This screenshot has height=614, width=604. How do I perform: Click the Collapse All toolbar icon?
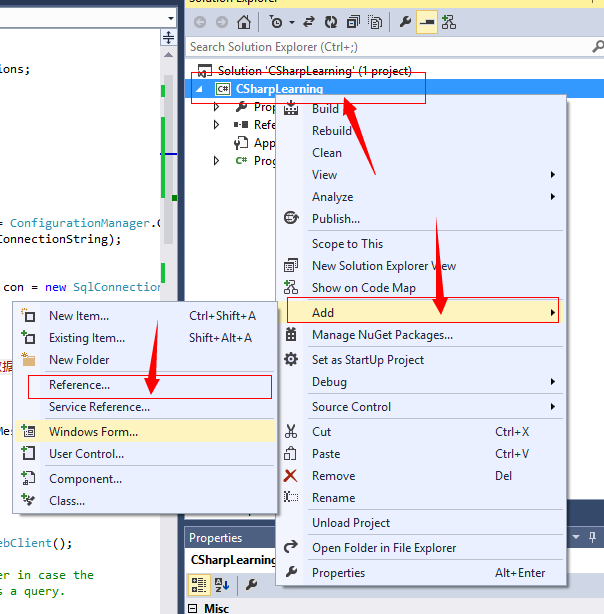pyautogui.click(x=353, y=21)
